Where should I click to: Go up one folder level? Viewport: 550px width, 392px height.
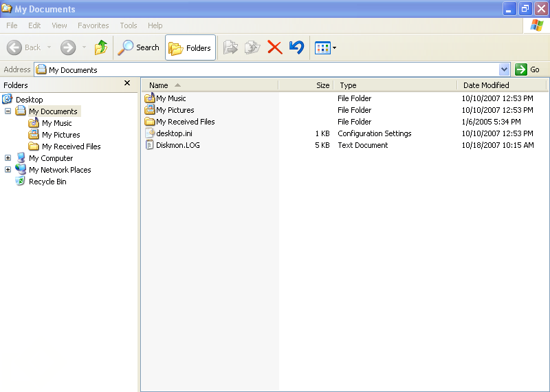101,47
